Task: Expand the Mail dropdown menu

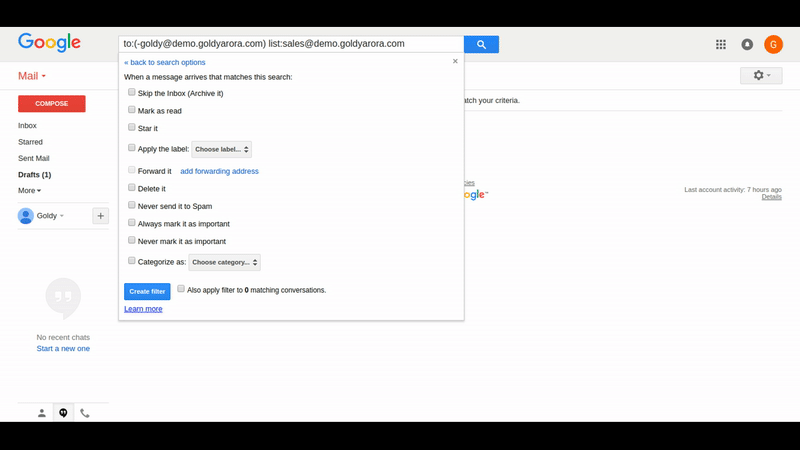Action: [32, 76]
